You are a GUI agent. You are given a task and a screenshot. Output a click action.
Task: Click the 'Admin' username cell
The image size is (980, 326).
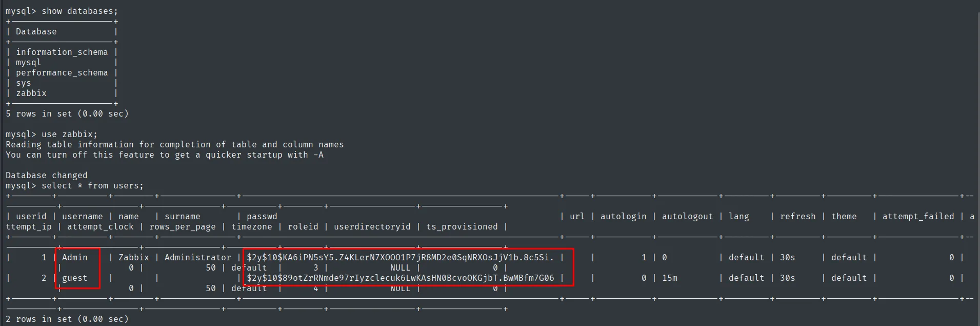[74, 258]
